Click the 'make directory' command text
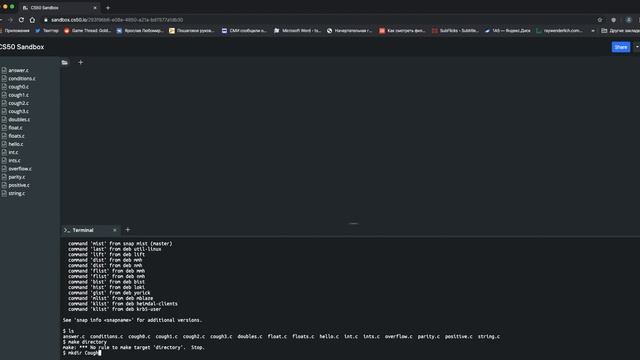This screenshot has height=360, width=640. click(x=87, y=342)
